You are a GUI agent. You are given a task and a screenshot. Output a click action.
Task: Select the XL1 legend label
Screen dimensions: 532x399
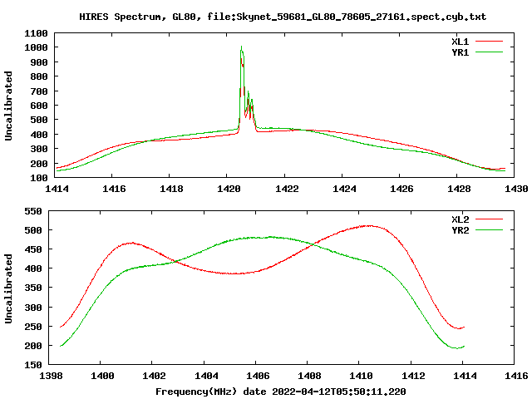(460, 42)
